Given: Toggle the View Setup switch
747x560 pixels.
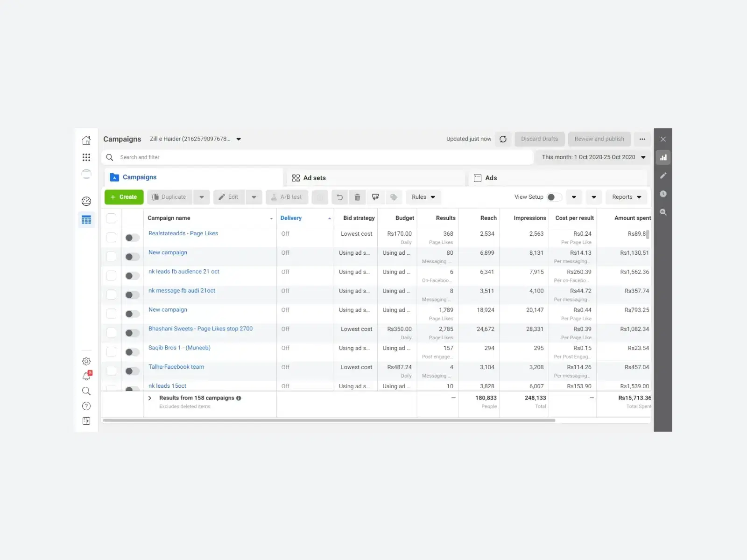Looking at the screenshot, I should (x=554, y=197).
